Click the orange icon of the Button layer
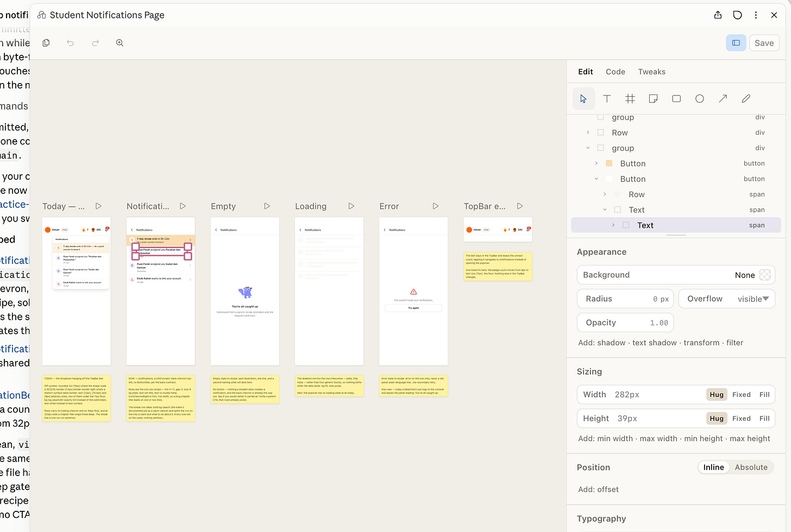The height and width of the screenshot is (532, 791). [x=609, y=163]
